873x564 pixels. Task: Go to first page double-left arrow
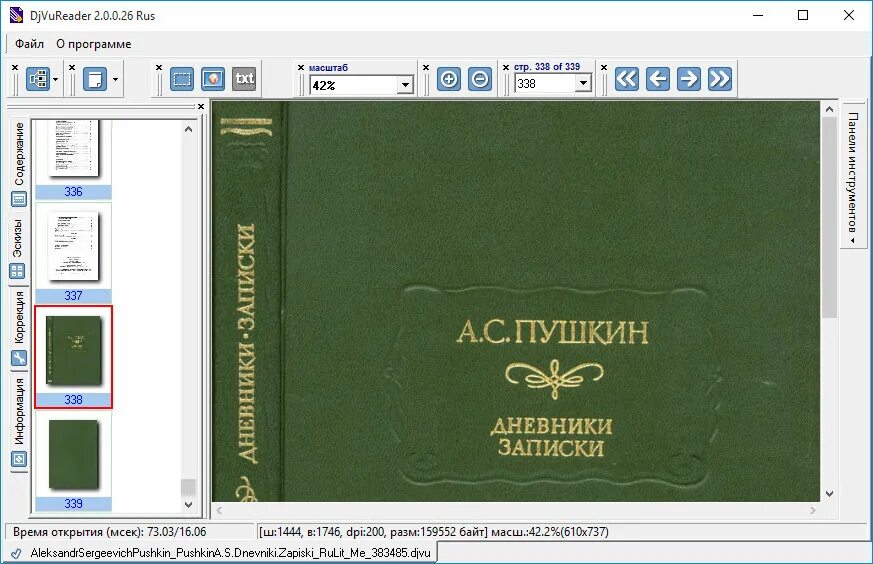pyautogui.click(x=627, y=79)
